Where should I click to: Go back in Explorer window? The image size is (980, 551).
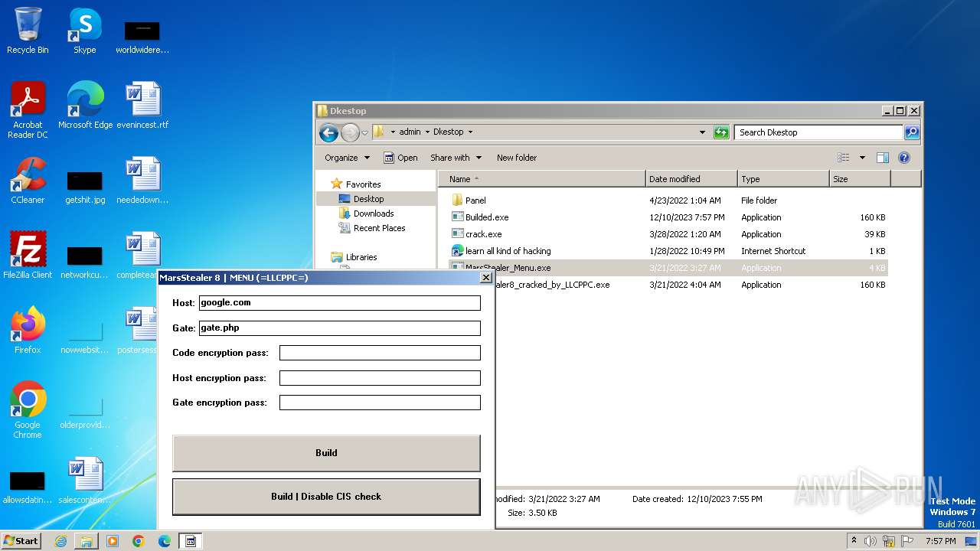[328, 132]
